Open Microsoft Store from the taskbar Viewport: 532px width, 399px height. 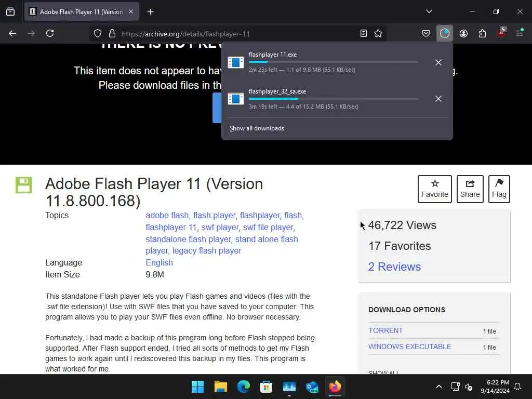click(266, 387)
